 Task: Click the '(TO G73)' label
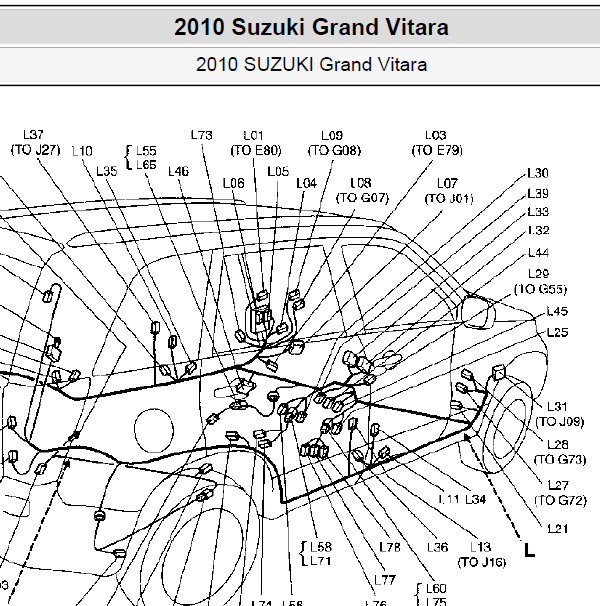[x=560, y=460]
